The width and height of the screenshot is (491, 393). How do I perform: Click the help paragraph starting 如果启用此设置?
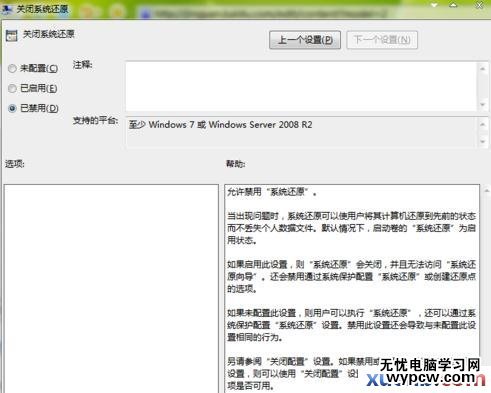351,277
